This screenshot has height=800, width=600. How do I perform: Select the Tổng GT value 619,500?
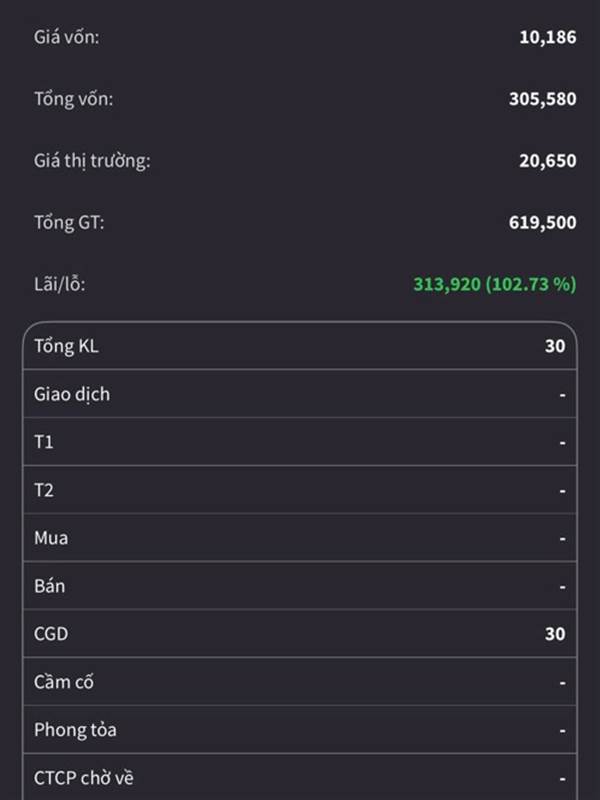(542, 222)
